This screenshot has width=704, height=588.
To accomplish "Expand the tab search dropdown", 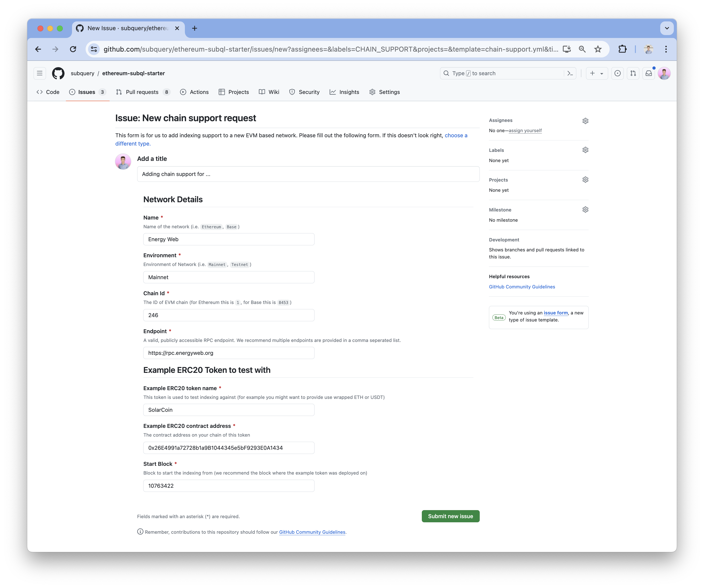I will pos(667,28).
